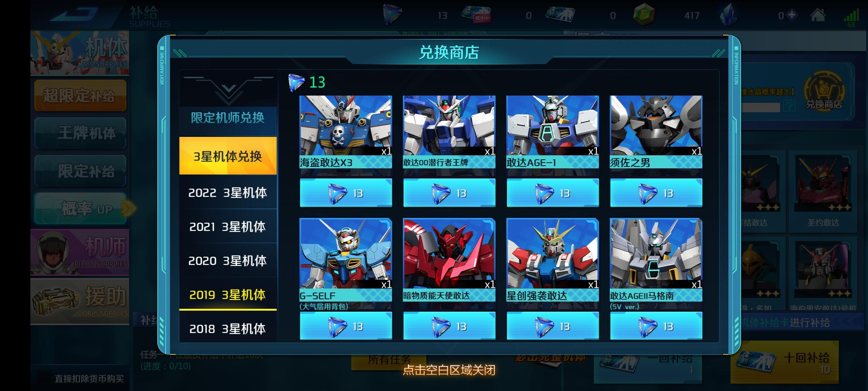Switch to the 2018 3星机体 tab
This screenshot has width=868, height=391.
[228, 328]
